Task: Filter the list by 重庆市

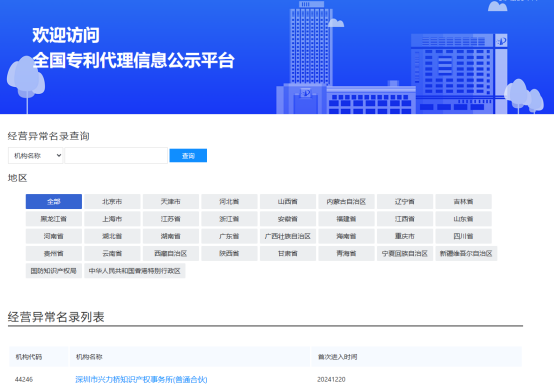Action: [x=405, y=236]
